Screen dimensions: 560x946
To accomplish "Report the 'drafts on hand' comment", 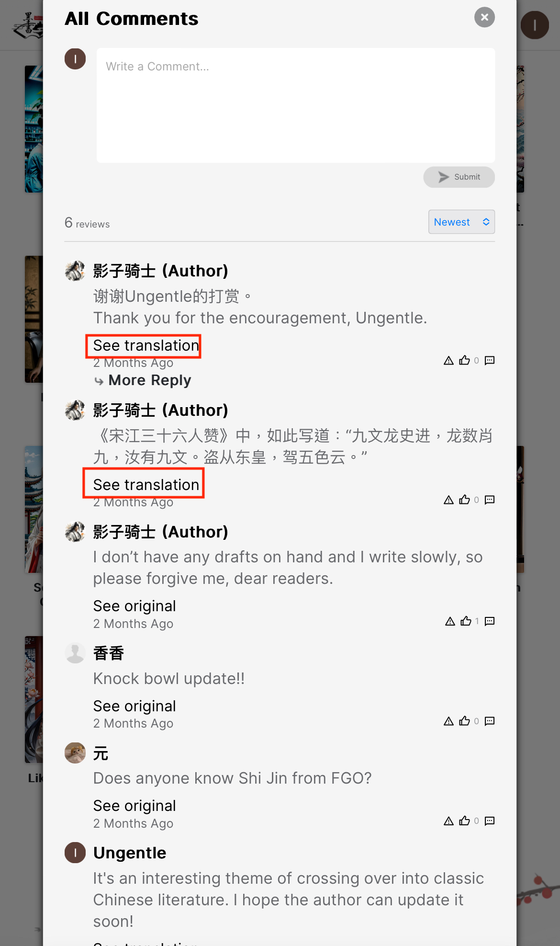I will tap(450, 621).
